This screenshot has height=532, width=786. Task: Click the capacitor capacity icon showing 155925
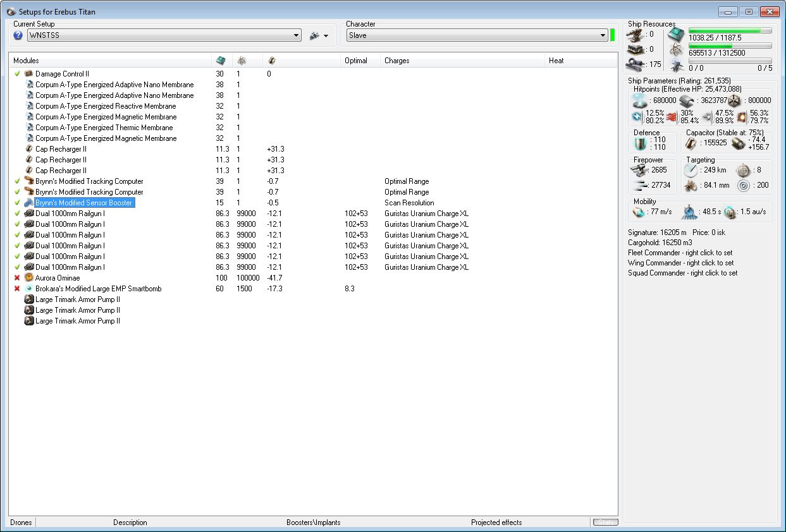[x=692, y=143]
